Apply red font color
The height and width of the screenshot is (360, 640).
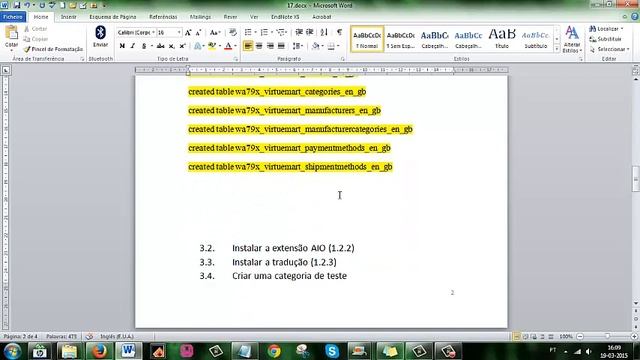click(228, 46)
